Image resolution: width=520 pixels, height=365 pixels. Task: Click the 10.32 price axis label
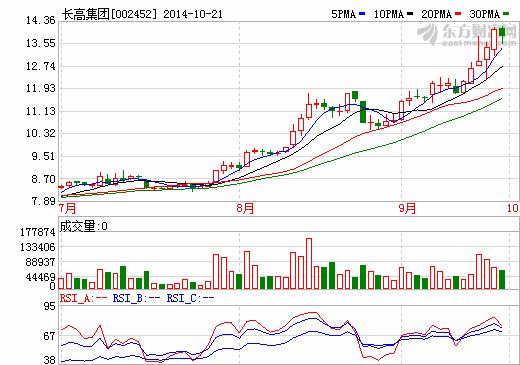click(40, 134)
